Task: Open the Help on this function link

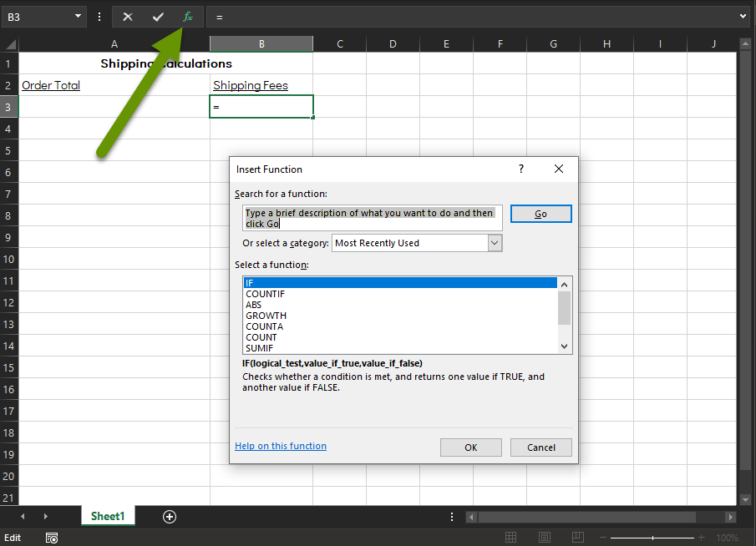Action: pos(280,446)
